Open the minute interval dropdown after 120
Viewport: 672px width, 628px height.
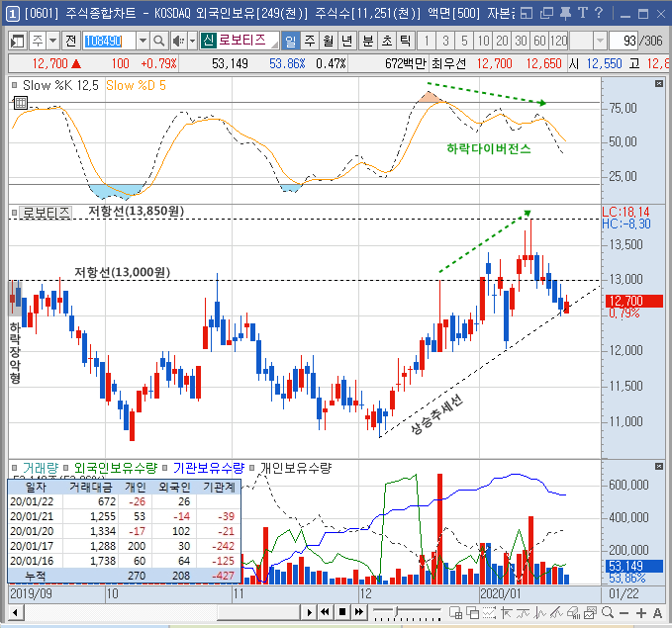600,42
